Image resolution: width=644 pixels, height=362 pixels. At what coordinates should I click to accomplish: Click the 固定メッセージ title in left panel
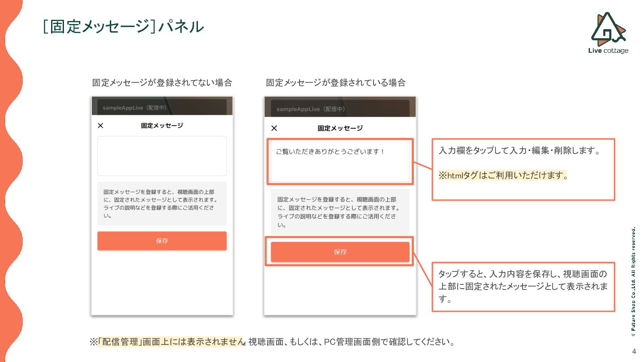162,126
